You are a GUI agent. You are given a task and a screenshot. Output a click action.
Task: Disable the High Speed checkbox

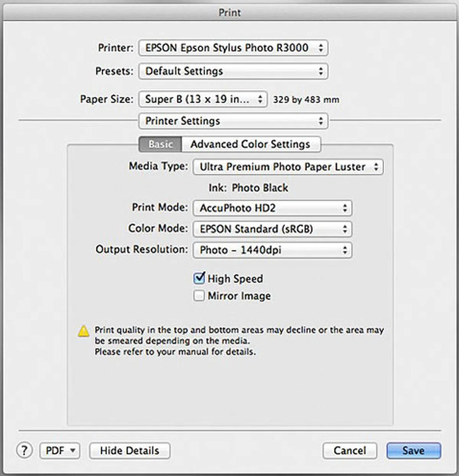coord(199,278)
